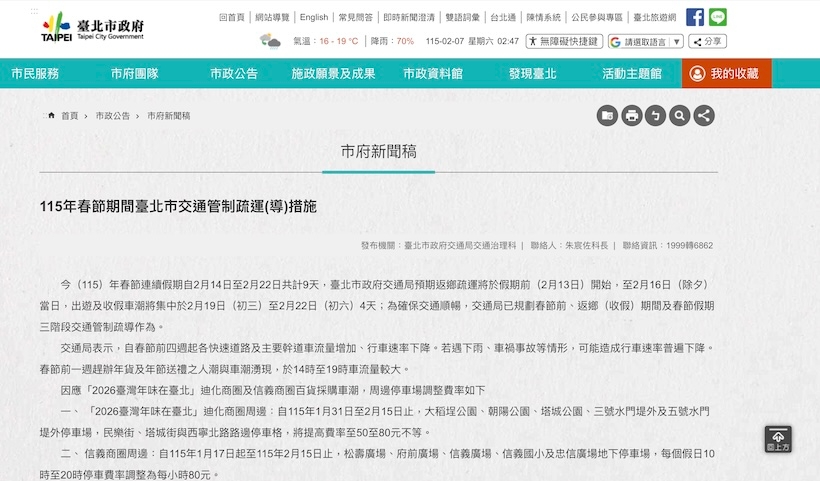Click the 發布機關 臺北市政府交通局交通治理科 text
820x481 pixels.
(x=438, y=245)
